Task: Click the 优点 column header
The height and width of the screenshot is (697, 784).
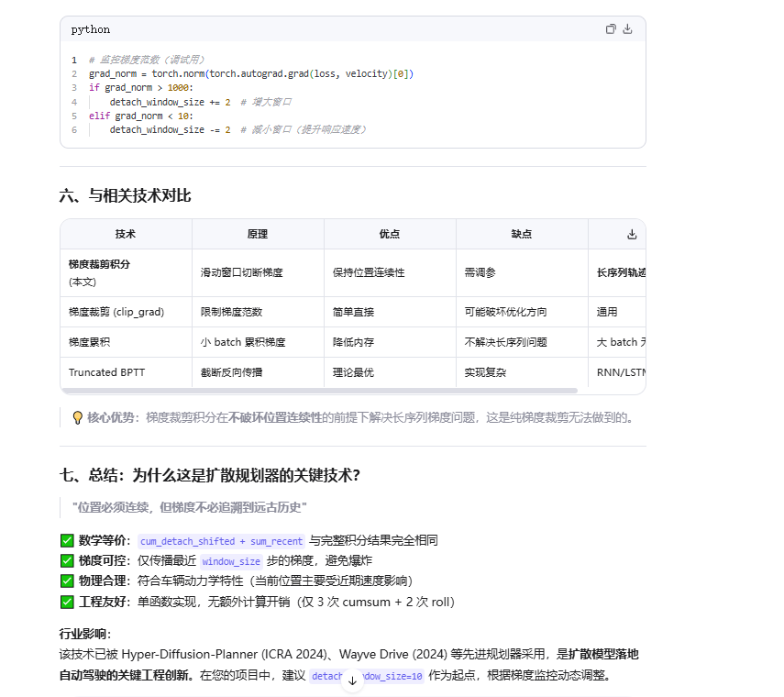Action: [390, 234]
